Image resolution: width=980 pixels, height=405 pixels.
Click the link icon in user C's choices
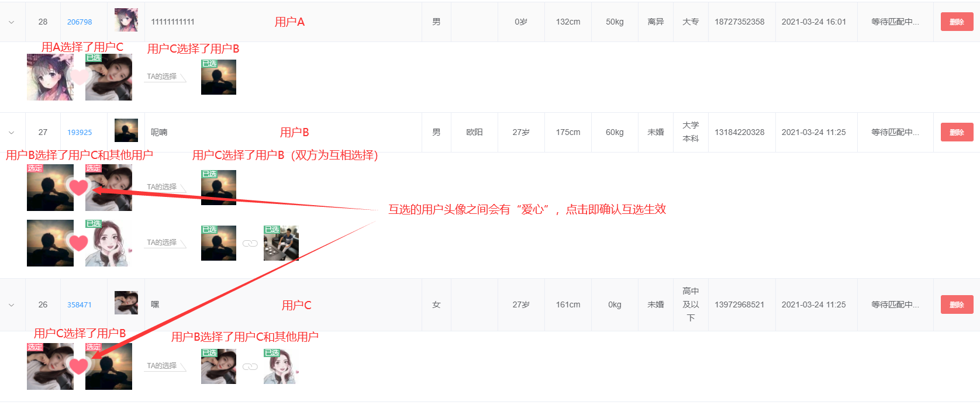click(250, 367)
